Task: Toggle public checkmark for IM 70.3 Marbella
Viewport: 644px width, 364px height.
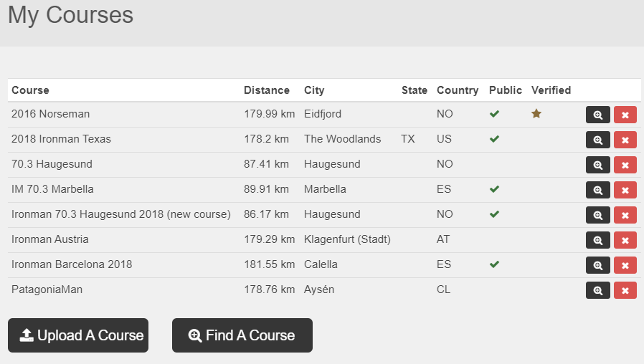Action: (x=494, y=189)
